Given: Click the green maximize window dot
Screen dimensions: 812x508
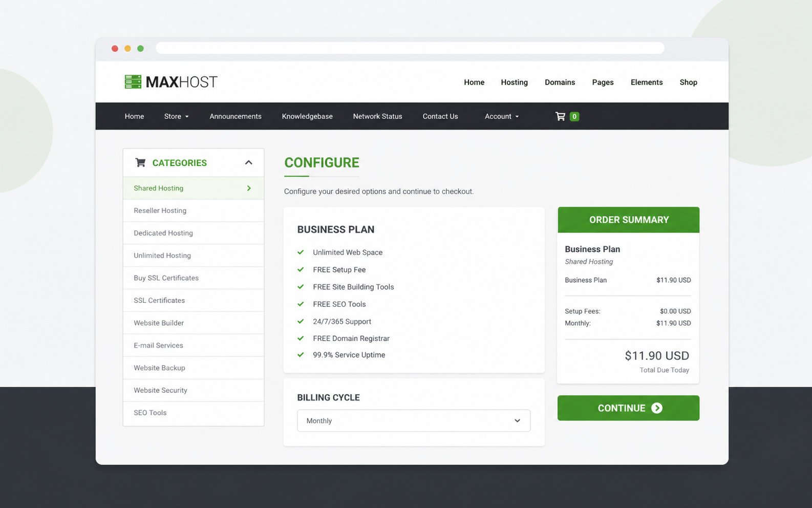Looking at the screenshot, I should [140, 49].
